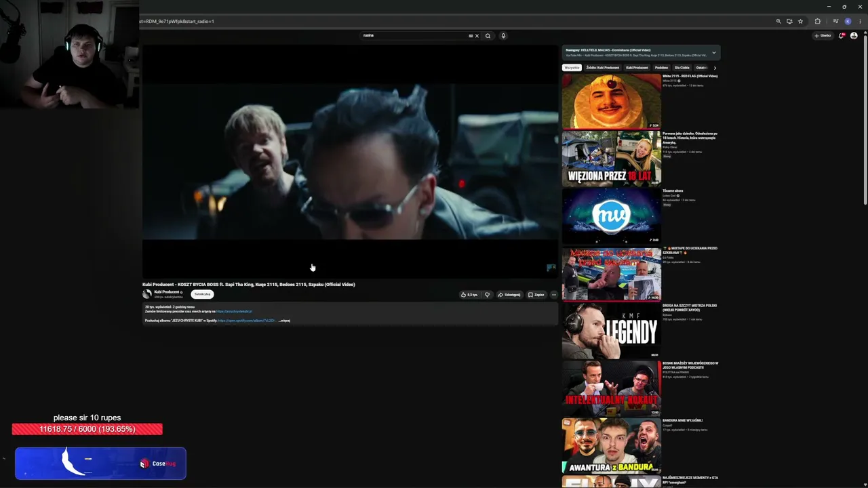The image size is (868, 488).
Task: Select the 'Kubi Producent' filter chip
Action: point(637,68)
